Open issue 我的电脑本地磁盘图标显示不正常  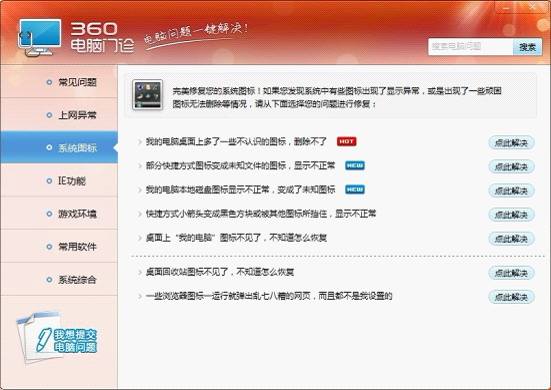(240, 190)
